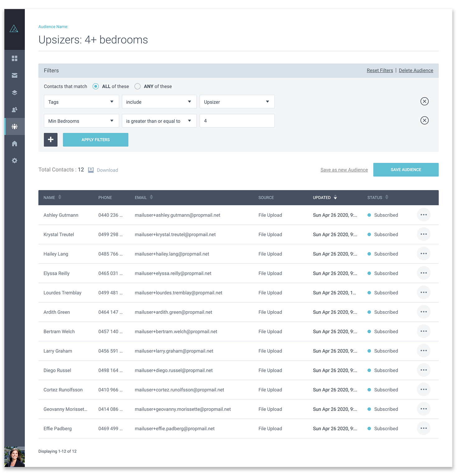This screenshot has width=457, height=476.
Task: Open actions menu for Krystal Treutel
Action: click(424, 234)
